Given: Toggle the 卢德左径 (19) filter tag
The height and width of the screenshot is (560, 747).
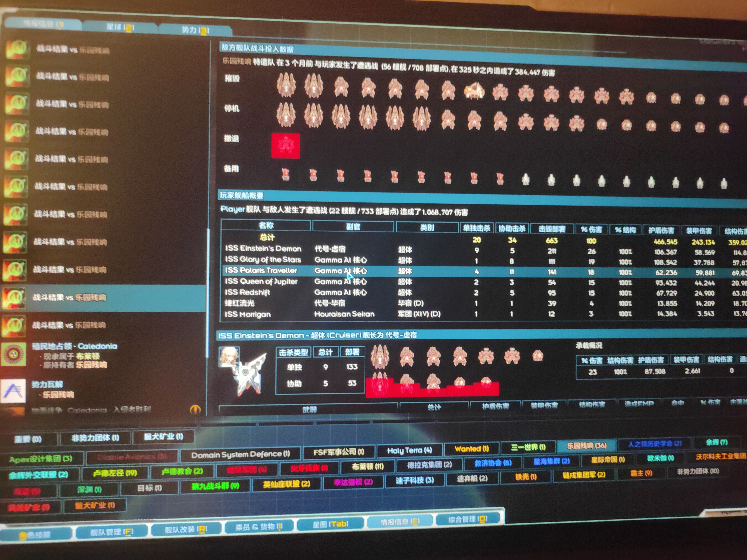Looking at the screenshot, I should pyautogui.click(x=115, y=473).
